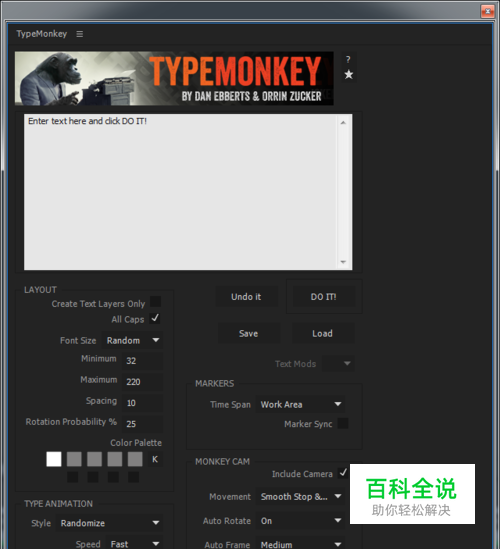The image size is (500, 549).
Task: Open the Auto Rotate dropdown
Action: pos(300,521)
